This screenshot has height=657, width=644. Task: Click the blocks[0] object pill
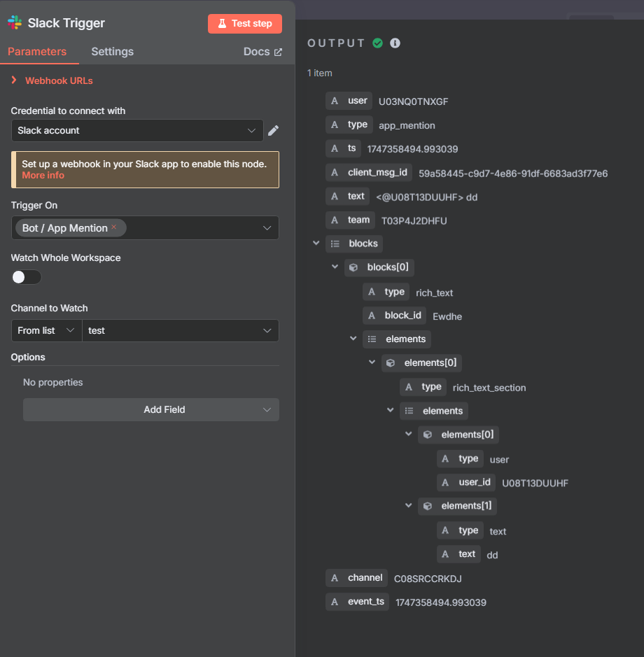click(x=379, y=267)
